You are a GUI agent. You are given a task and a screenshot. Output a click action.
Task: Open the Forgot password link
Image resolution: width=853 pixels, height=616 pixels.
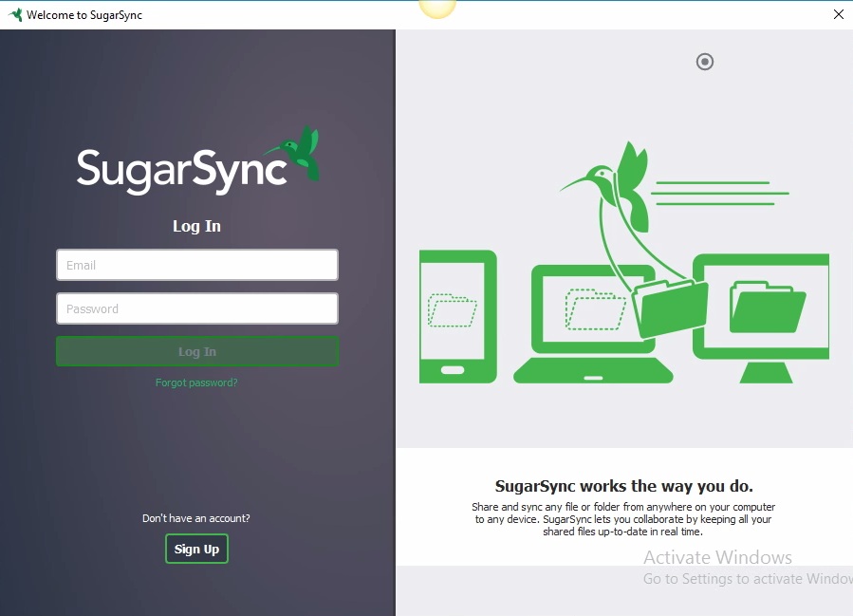pyautogui.click(x=196, y=382)
